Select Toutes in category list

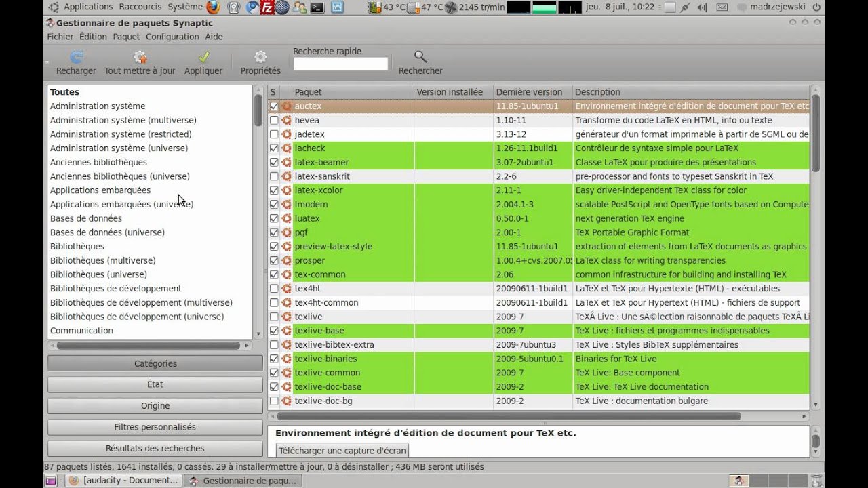64,92
